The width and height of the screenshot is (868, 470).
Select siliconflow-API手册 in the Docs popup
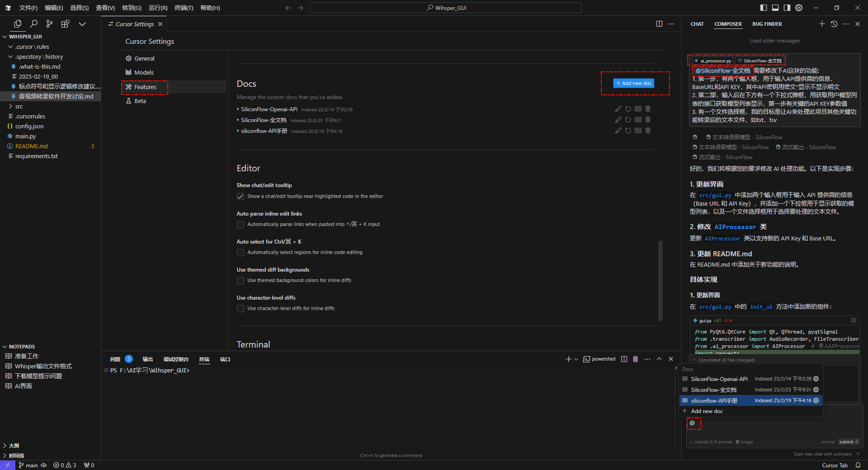point(751,400)
